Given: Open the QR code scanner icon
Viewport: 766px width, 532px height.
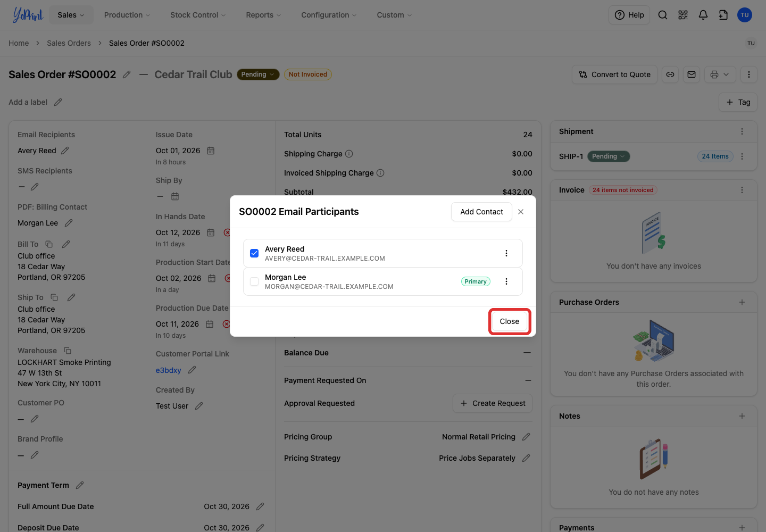Looking at the screenshot, I should tap(683, 15).
